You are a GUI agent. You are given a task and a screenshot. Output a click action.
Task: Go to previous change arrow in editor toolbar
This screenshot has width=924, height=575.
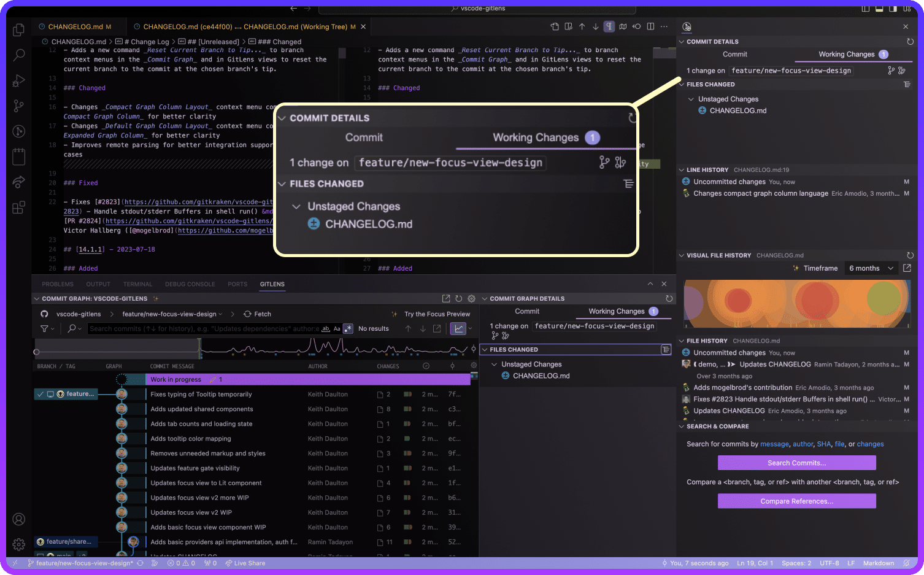[x=582, y=26]
